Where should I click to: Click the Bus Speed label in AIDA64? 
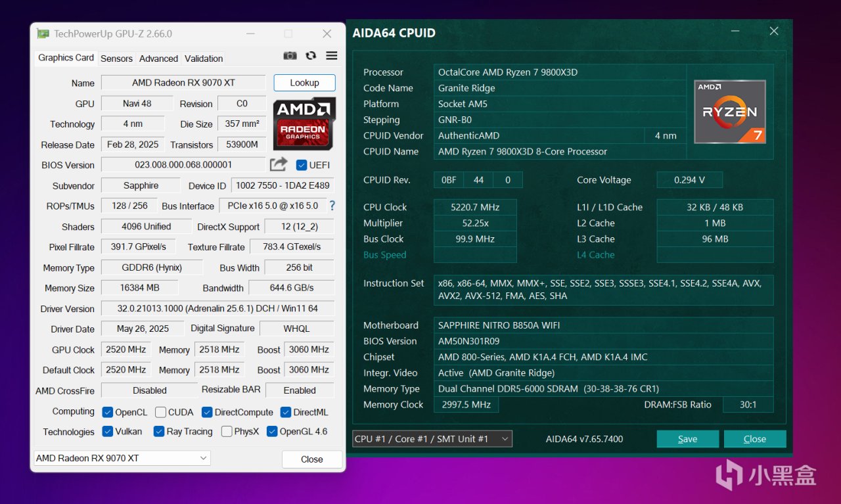click(x=385, y=255)
